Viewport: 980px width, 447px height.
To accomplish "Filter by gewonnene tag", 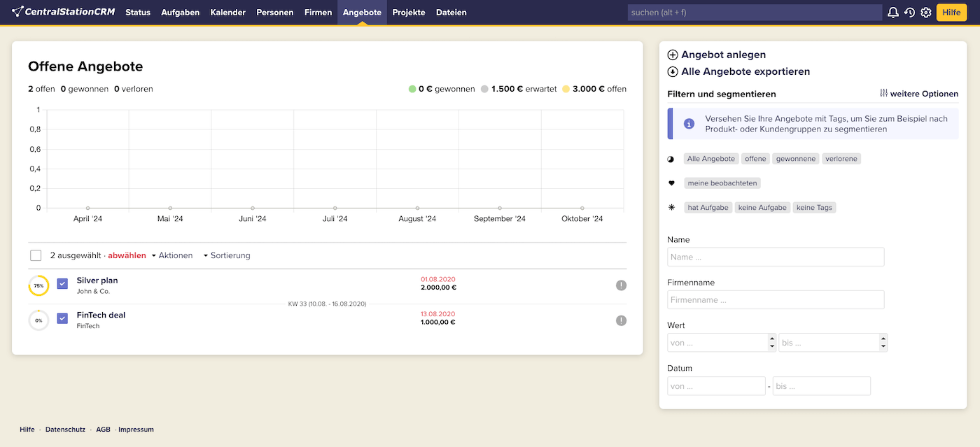I will [x=796, y=159].
